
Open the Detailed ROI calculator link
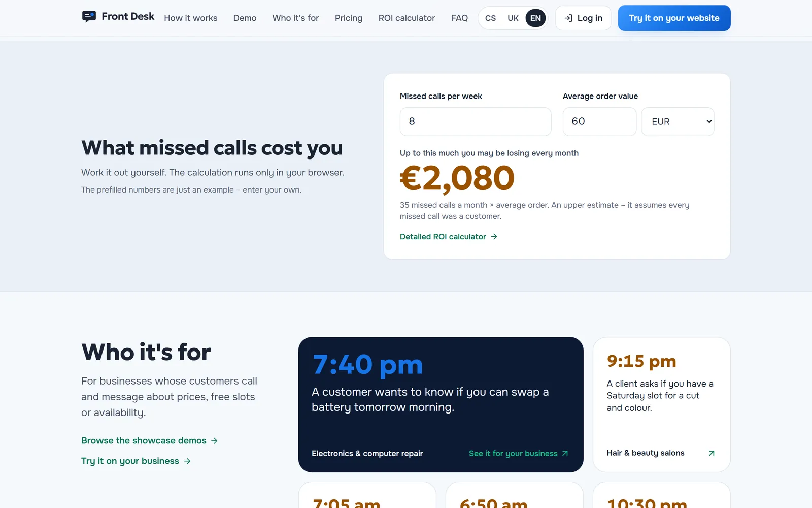(449, 237)
